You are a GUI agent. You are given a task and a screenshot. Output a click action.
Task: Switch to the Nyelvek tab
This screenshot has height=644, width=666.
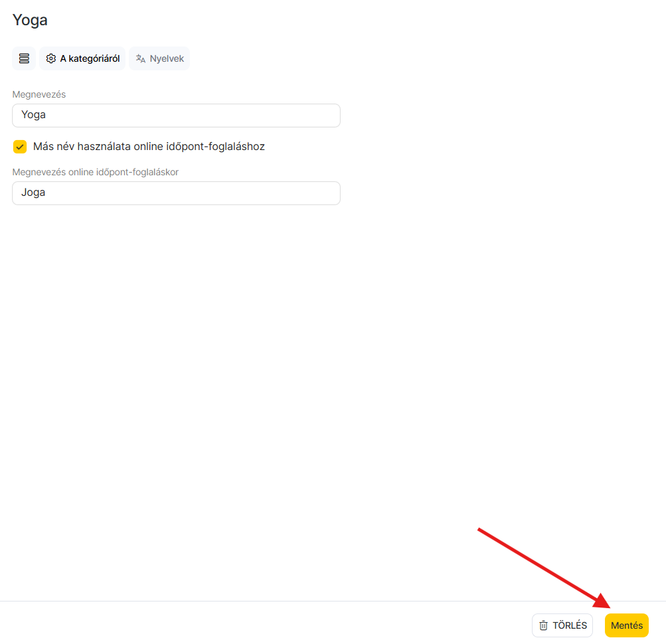(159, 58)
